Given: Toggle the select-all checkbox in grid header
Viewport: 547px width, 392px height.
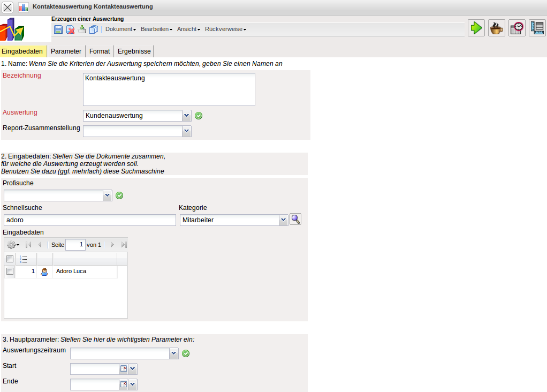Looking at the screenshot, I should (x=10, y=259).
